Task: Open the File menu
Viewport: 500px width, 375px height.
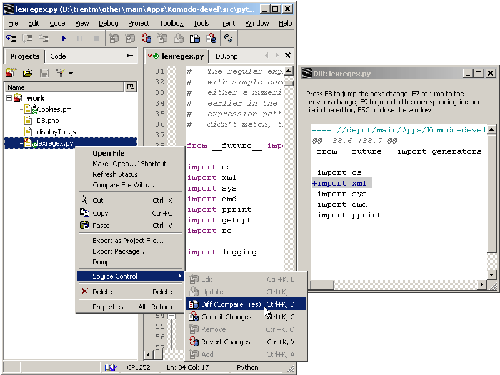Action: point(13,23)
